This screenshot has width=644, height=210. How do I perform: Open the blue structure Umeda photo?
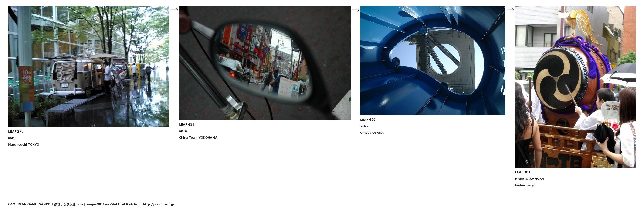click(433, 60)
